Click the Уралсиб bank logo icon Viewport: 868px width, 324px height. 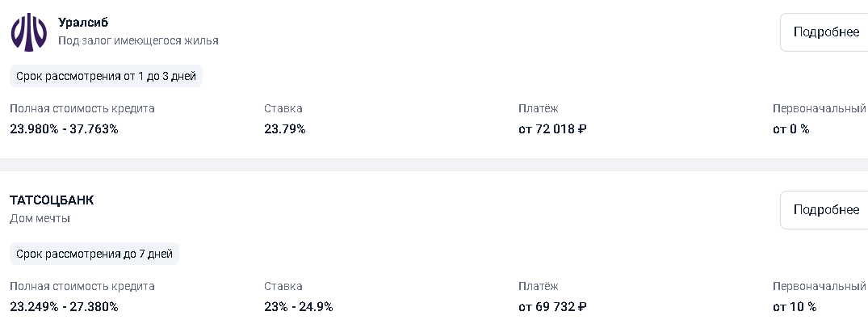[29, 32]
